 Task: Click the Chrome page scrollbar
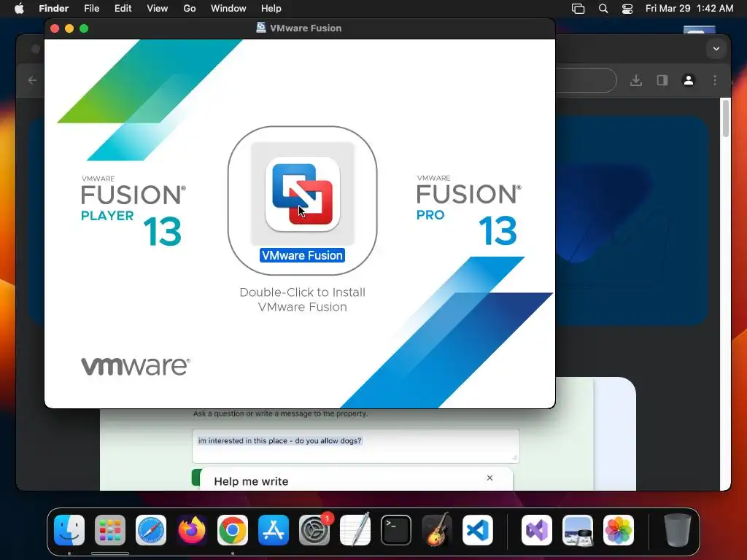tap(726, 118)
